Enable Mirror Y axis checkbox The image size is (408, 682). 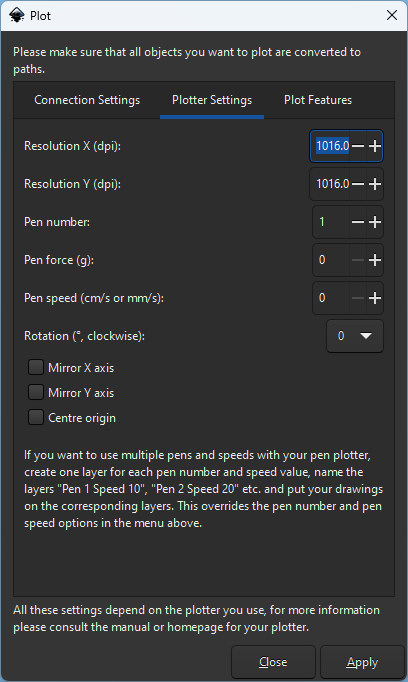pyautogui.click(x=36, y=392)
